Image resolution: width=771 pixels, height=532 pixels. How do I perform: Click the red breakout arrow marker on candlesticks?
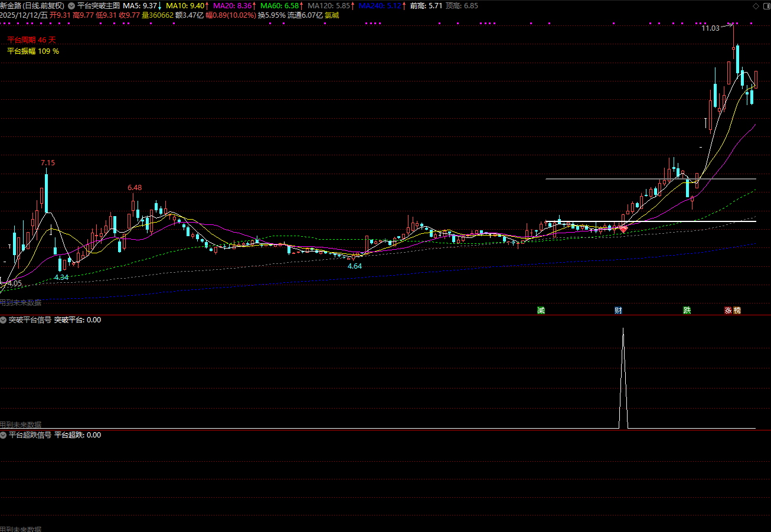pyautogui.click(x=623, y=230)
